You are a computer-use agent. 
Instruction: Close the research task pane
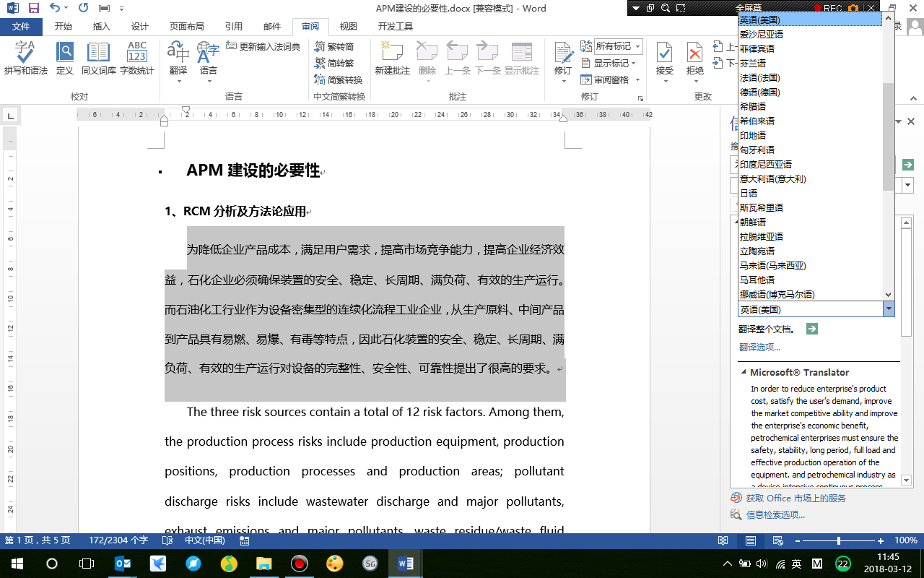tap(911, 121)
